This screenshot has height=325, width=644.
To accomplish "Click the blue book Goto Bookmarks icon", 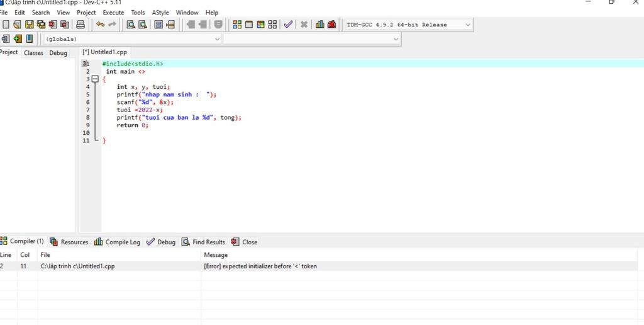I will pyautogui.click(x=29, y=38).
